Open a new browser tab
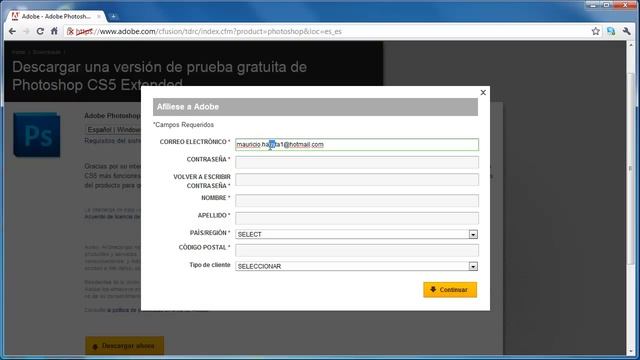The image size is (640, 360). coord(113,16)
